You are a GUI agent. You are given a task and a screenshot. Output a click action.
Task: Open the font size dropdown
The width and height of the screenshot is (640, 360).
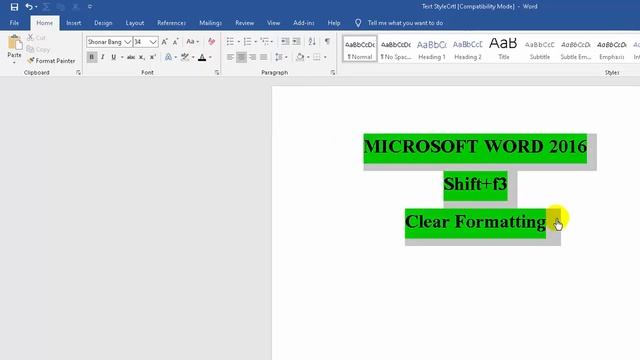pyautogui.click(x=153, y=42)
